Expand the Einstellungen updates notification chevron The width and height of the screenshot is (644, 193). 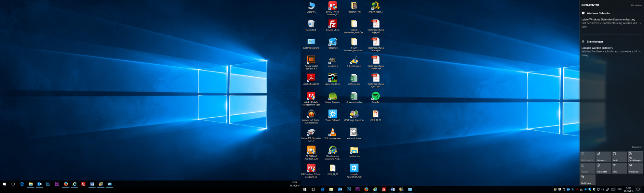[640, 51]
